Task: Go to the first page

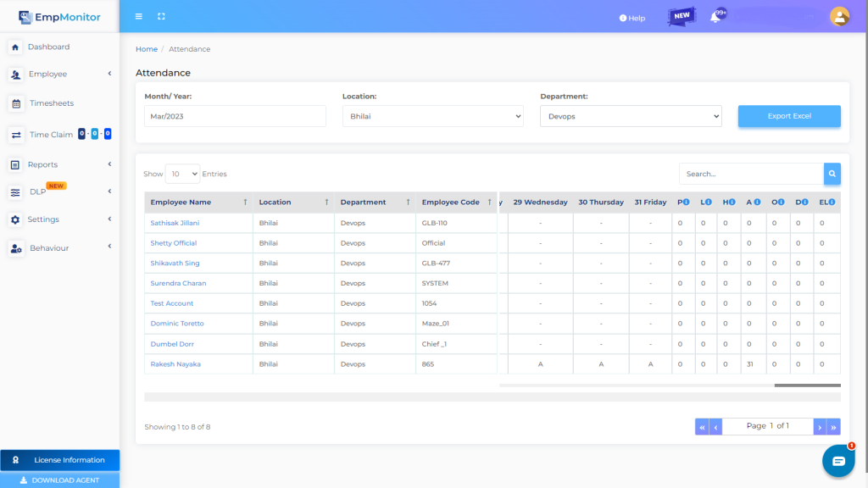Action: pos(702,427)
